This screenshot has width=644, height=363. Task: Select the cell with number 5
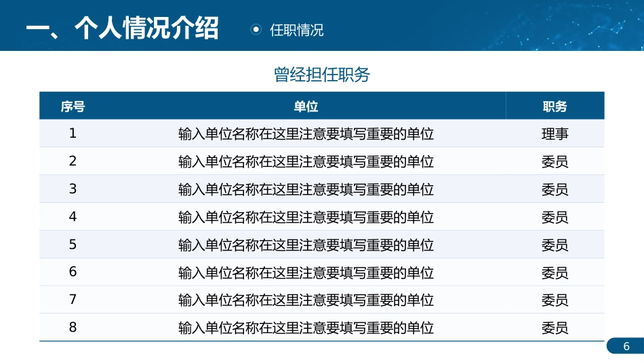pos(73,245)
